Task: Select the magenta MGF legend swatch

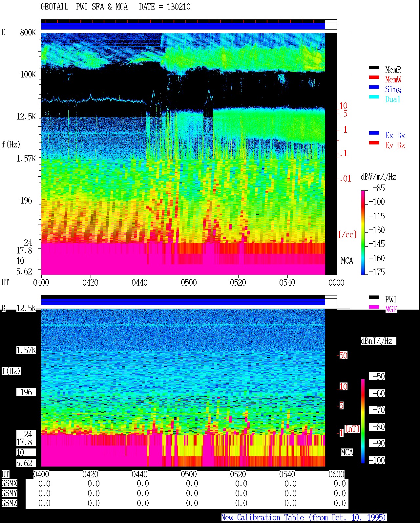Action: pos(374,307)
